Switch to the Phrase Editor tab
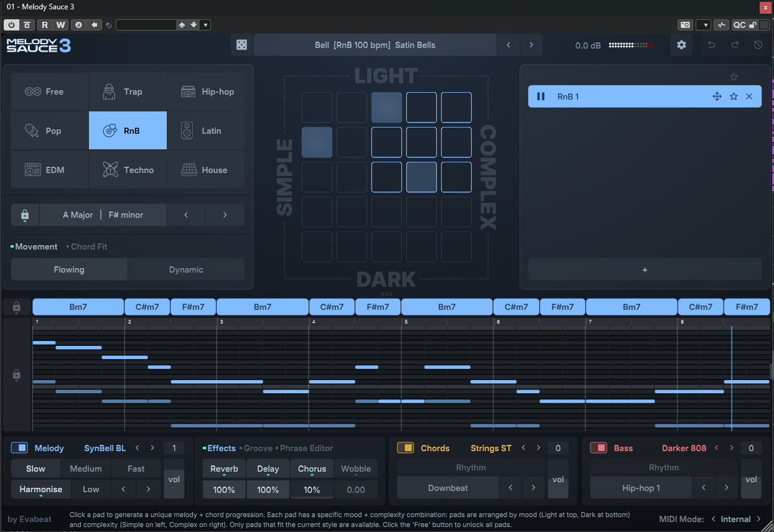This screenshot has height=532, width=774. click(306, 448)
